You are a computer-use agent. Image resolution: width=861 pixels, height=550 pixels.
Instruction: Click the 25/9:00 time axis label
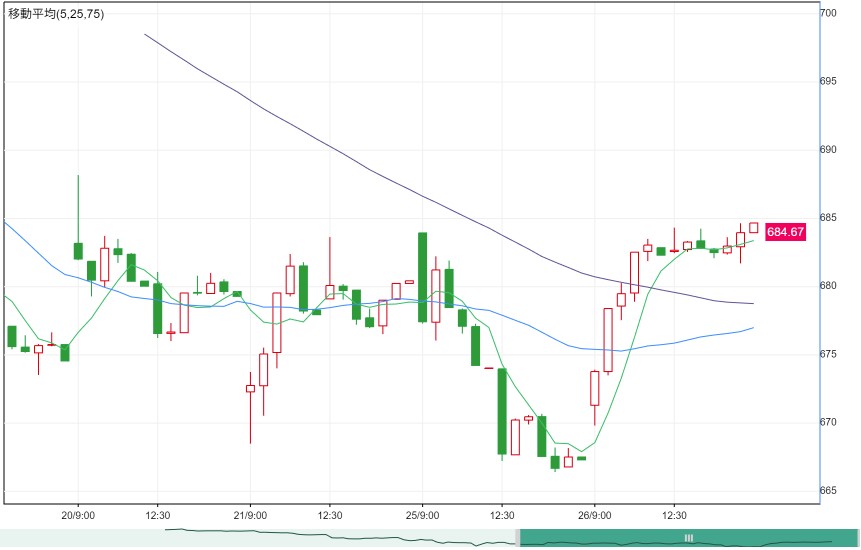422,515
